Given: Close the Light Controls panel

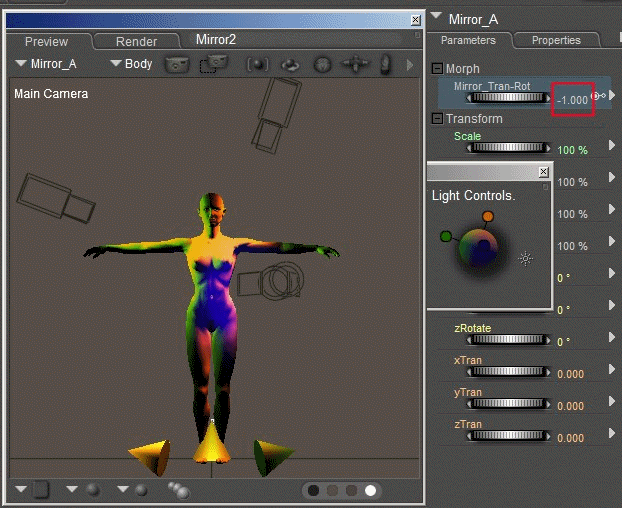Looking at the screenshot, I should point(544,172).
